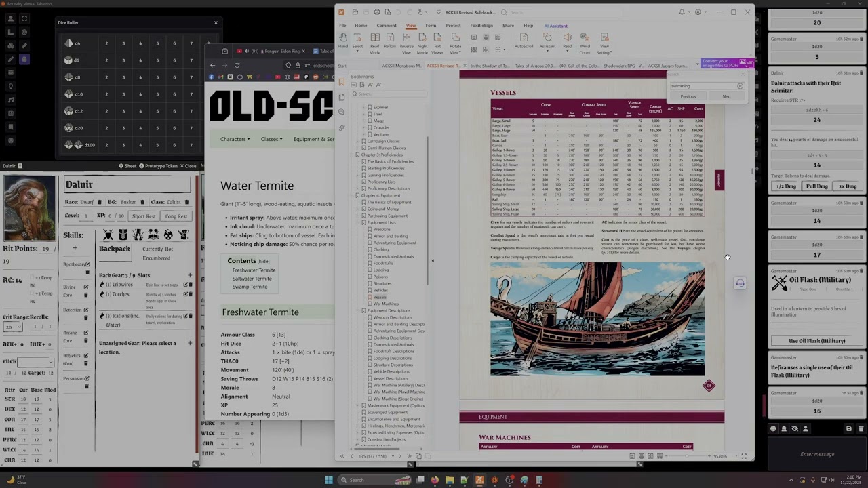Add item to Pack Gear slots
Viewport: 868px width, 488px height.
pyautogui.click(x=190, y=275)
